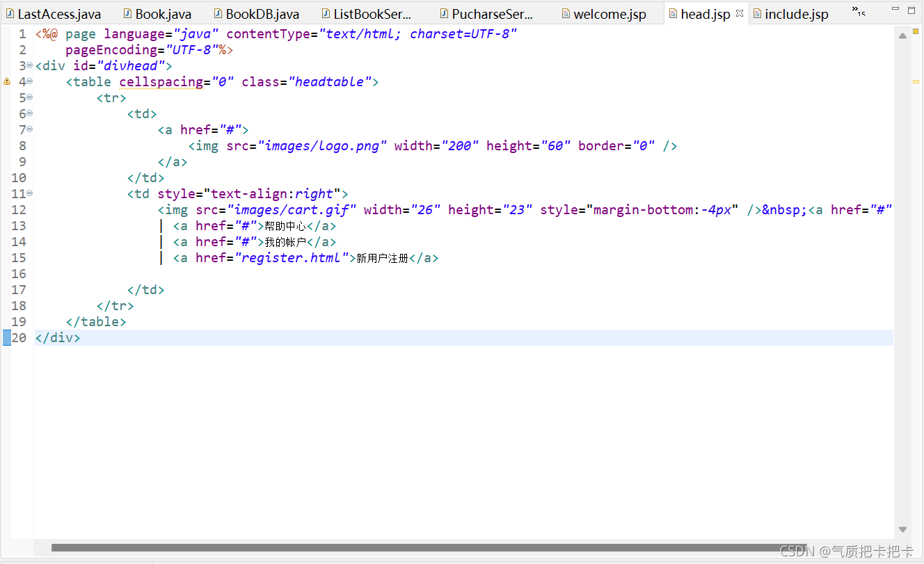Click the closing </table> tag
Screen dimensions: 924x564
point(96,322)
